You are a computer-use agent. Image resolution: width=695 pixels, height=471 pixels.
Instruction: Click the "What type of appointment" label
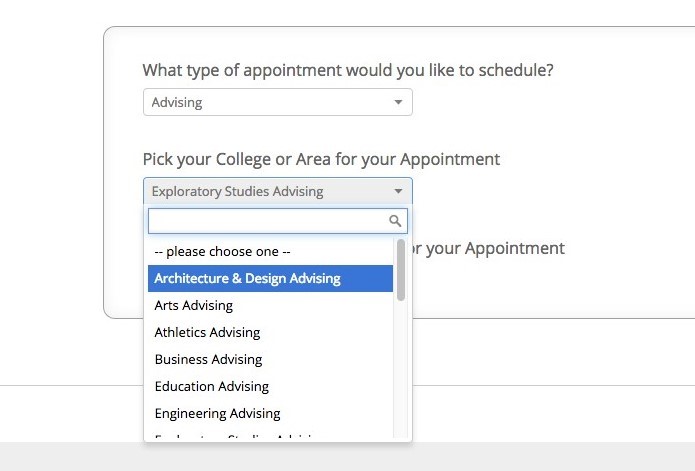pyautogui.click(x=348, y=71)
